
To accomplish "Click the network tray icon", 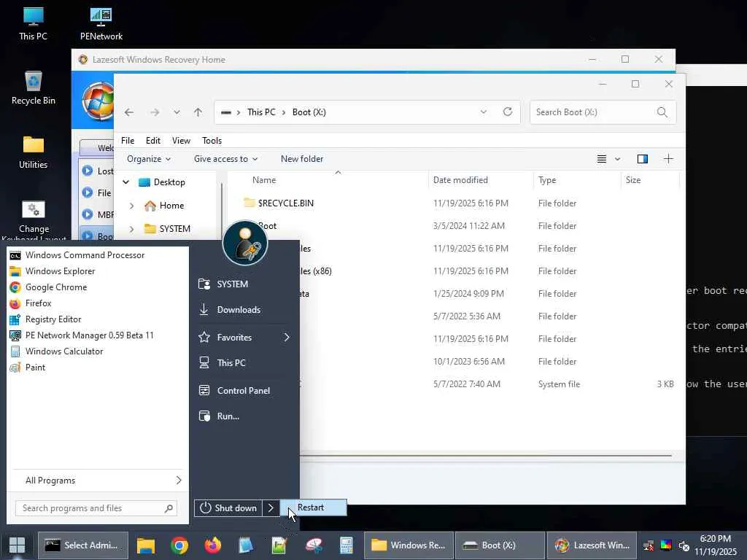I will (649, 545).
